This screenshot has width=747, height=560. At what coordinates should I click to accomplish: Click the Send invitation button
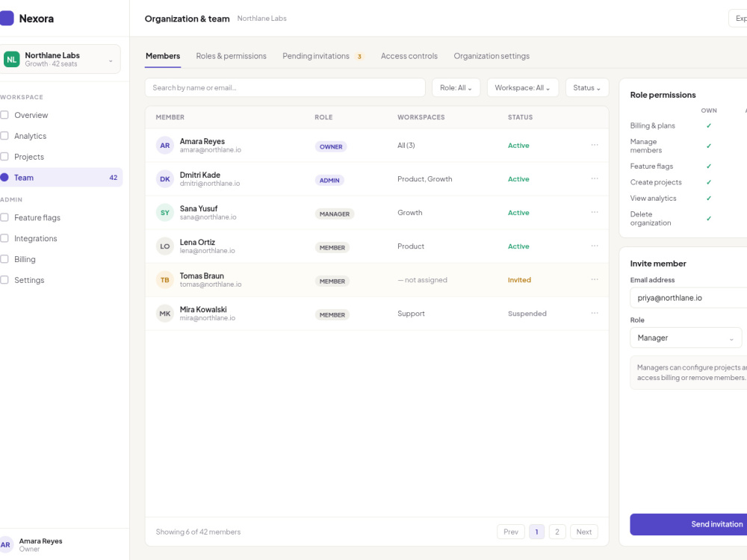click(x=689, y=524)
